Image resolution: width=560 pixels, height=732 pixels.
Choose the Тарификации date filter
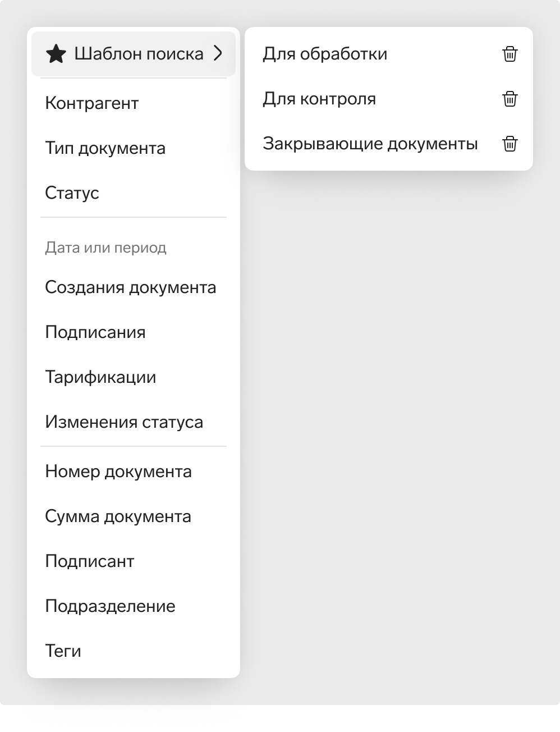point(134,377)
